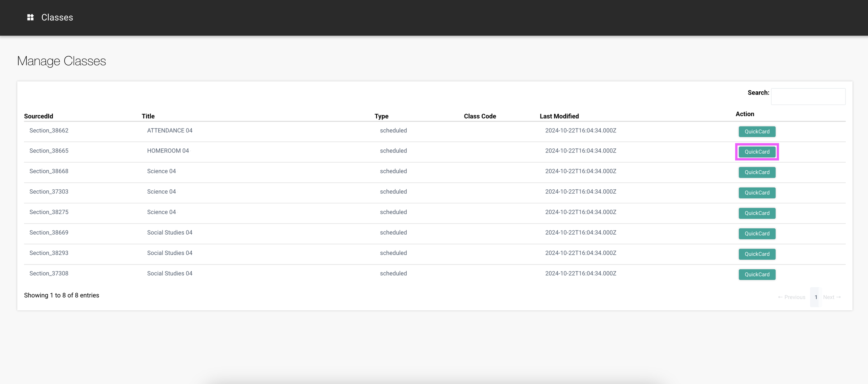868x384 pixels.
Task: Click the Classes grid icon in header
Action: click(31, 17)
